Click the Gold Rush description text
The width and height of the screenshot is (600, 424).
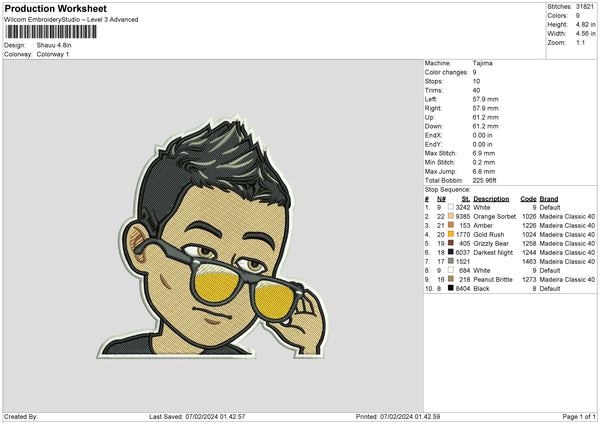[x=489, y=235]
